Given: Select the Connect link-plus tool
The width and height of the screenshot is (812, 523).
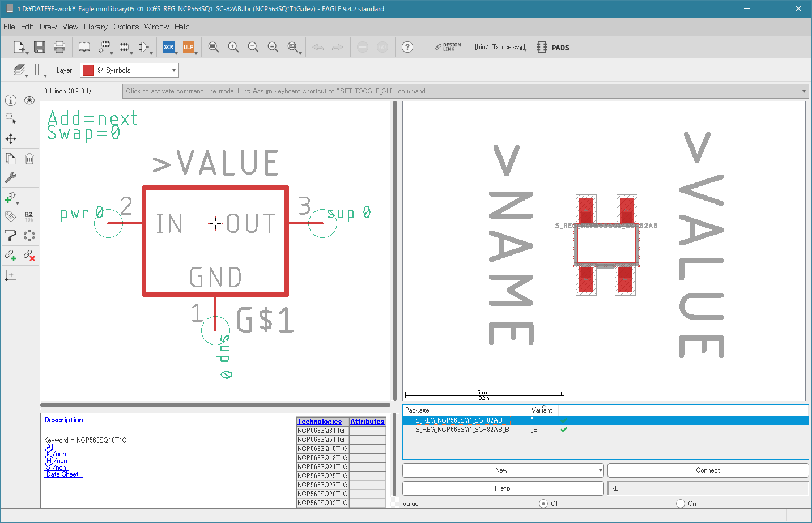Looking at the screenshot, I should pos(11,255).
